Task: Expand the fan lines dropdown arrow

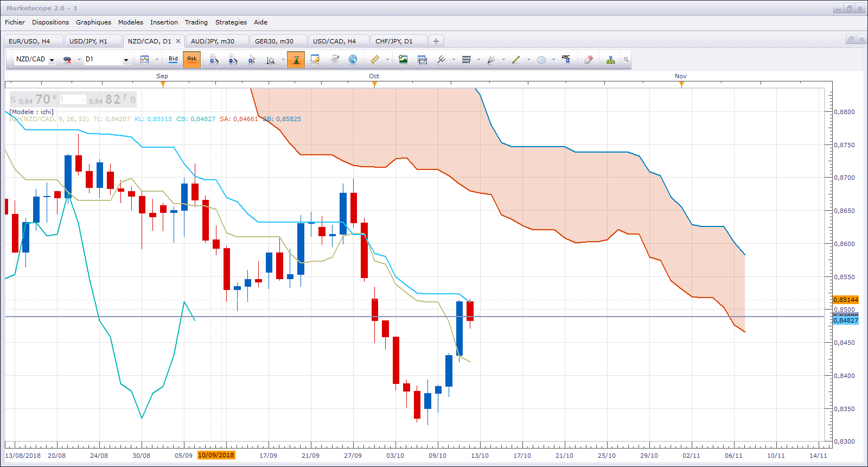Action: (503, 60)
